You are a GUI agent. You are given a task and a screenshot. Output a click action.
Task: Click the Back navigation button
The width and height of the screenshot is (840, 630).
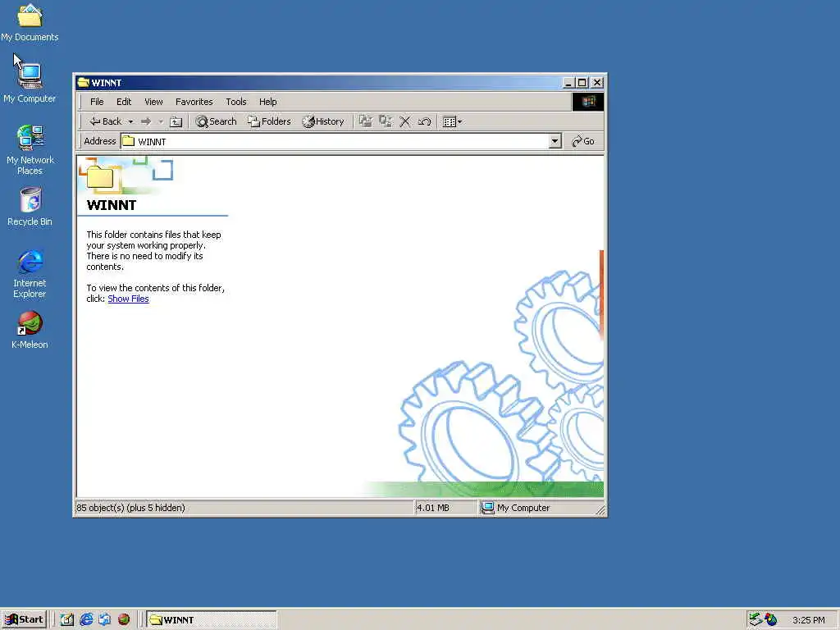(x=106, y=121)
